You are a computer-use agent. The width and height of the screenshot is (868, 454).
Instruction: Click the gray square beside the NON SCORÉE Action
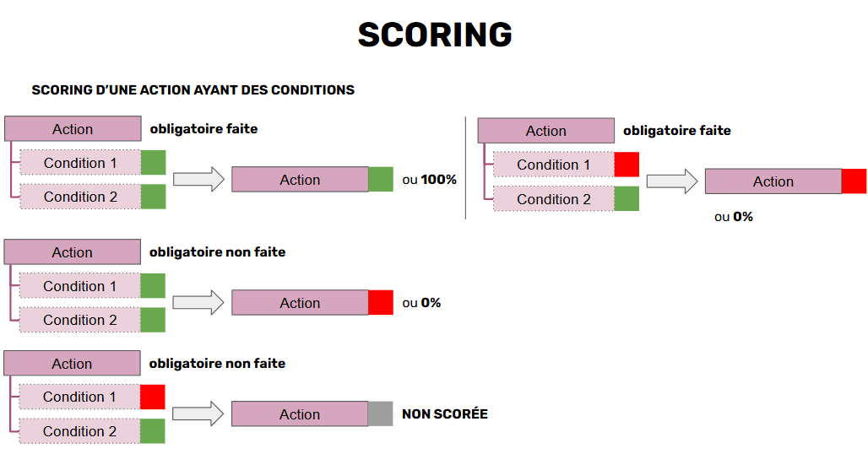381,413
